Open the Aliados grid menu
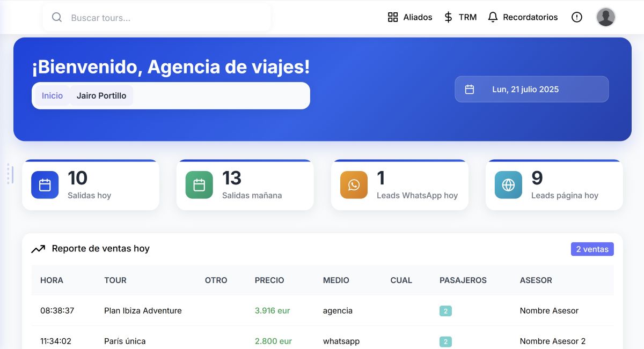The height and width of the screenshot is (349, 644). point(410,17)
